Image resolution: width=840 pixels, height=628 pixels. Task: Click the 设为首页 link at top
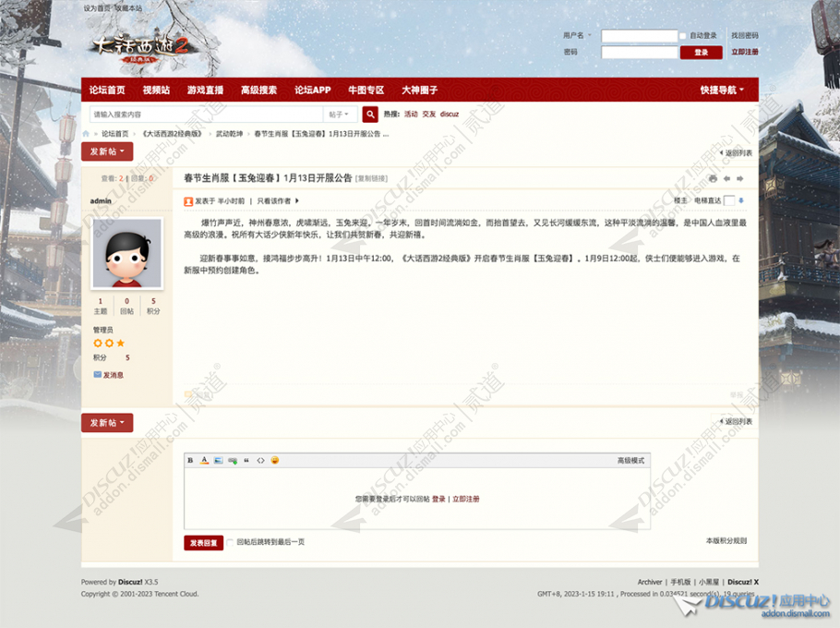pyautogui.click(x=97, y=8)
